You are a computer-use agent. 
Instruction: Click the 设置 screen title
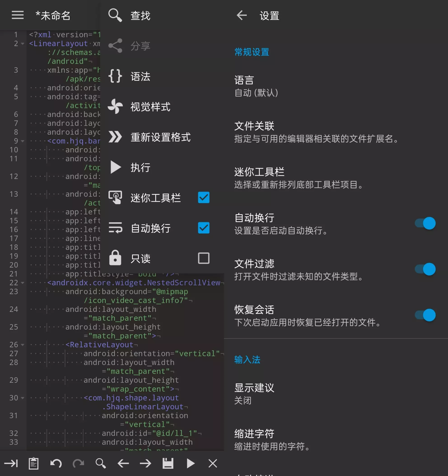point(269,16)
